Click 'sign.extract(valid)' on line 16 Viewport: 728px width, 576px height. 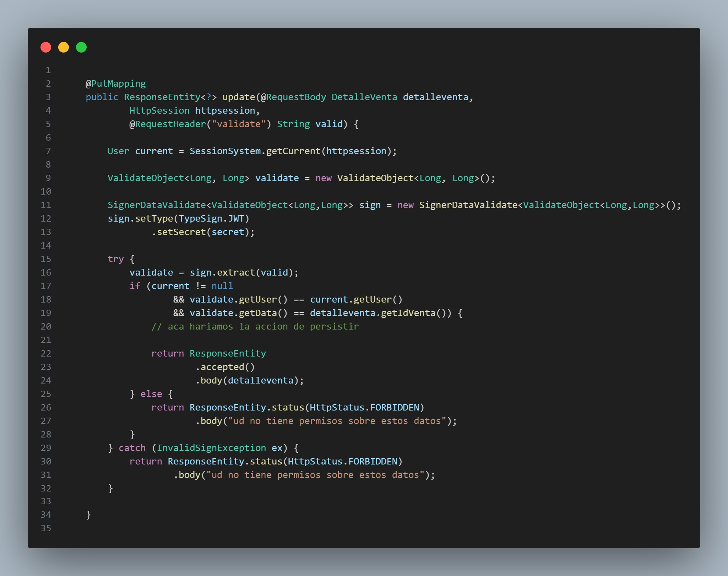click(241, 273)
